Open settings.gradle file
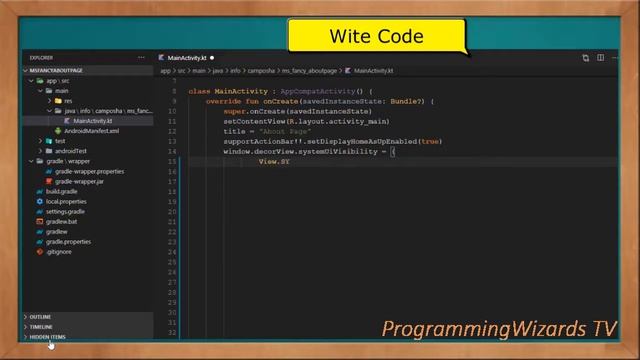640x360 pixels. tap(65, 211)
